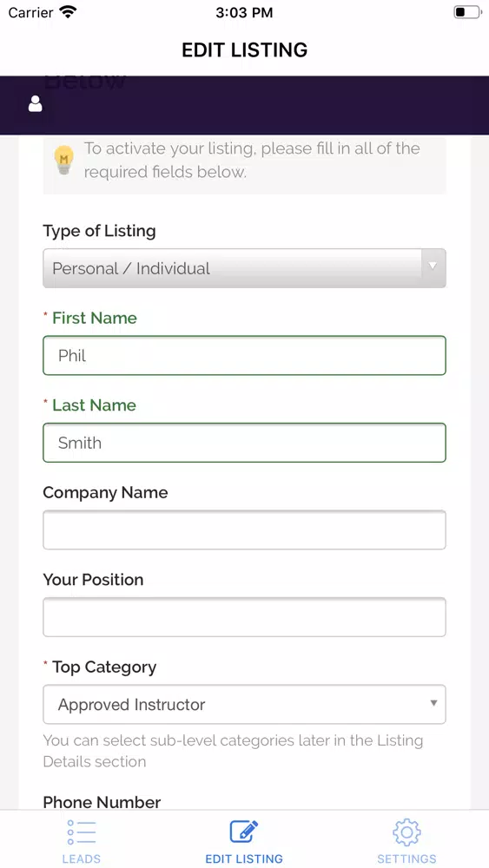The height and width of the screenshot is (868, 489).
Task: Open the Settings gear icon
Action: [407, 832]
